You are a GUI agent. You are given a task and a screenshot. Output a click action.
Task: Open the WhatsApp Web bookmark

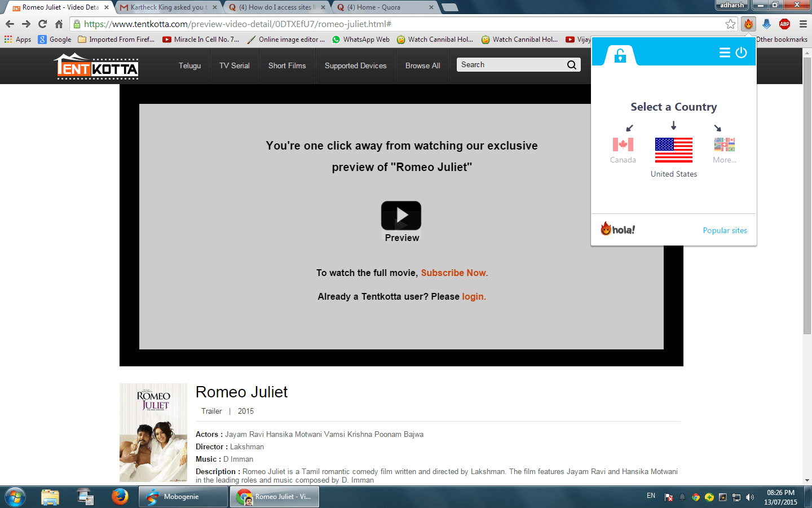(361, 40)
